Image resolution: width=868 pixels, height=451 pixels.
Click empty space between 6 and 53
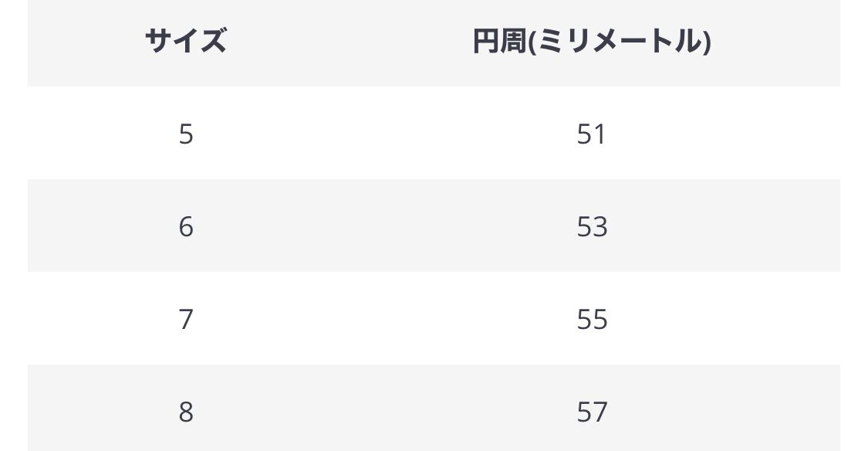(386, 227)
